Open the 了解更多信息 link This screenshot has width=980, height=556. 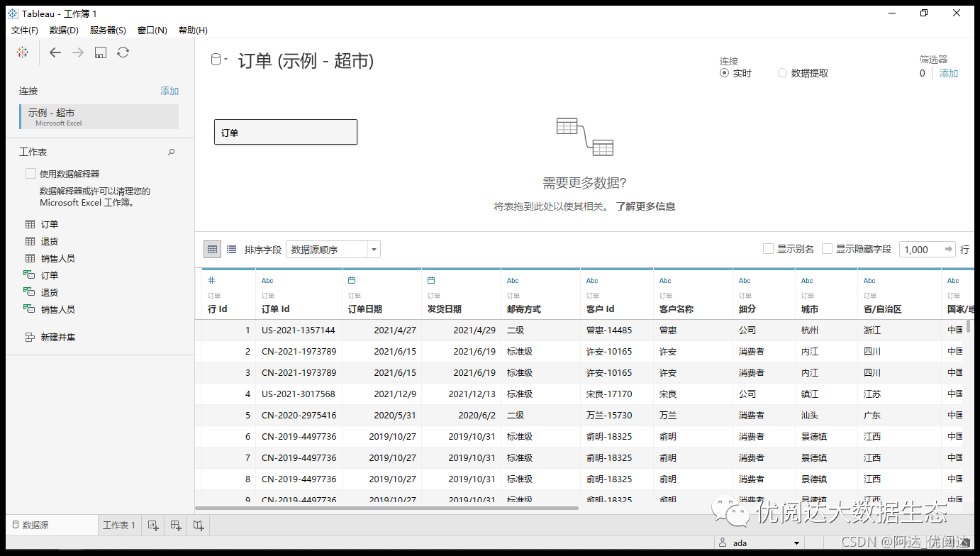tap(645, 206)
